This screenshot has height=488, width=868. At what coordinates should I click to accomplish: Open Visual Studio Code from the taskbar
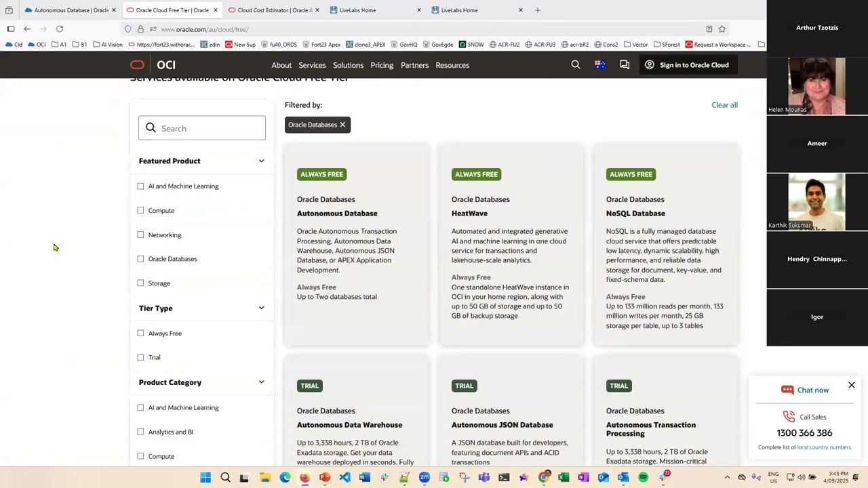click(x=344, y=478)
